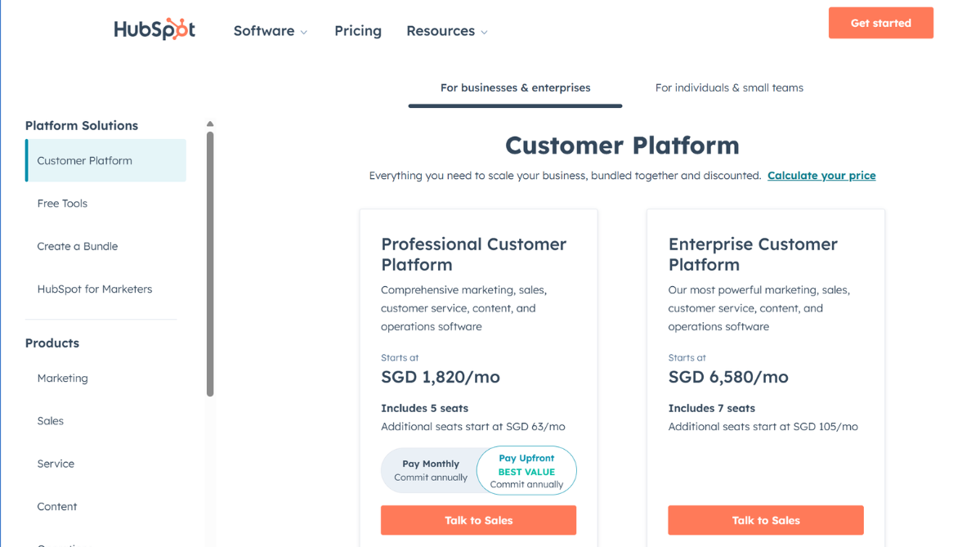Image resolution: width=980 pixels, height=547 pixels.
Task: Open the Calculate your price link
Action: pos(821,176)
